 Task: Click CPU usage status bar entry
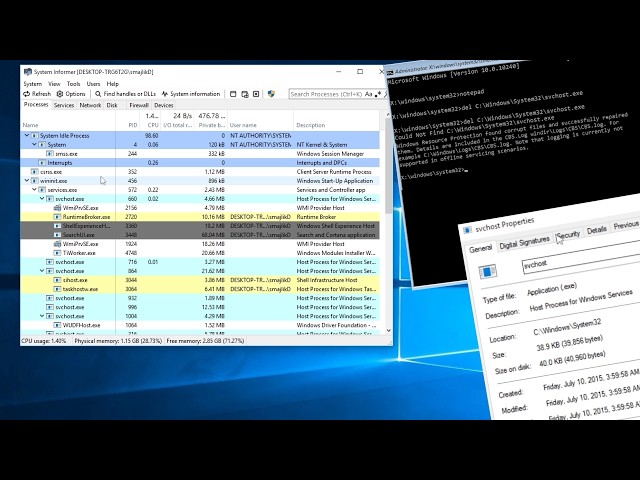[x=44, y=340]
